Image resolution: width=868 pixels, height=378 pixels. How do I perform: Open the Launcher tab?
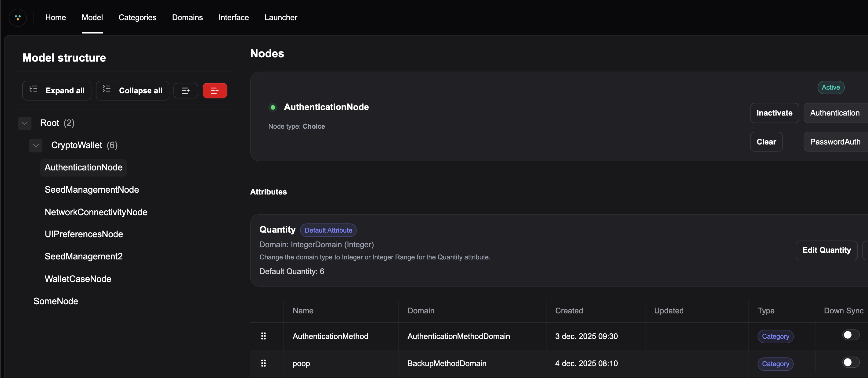(x=281, y=17)
